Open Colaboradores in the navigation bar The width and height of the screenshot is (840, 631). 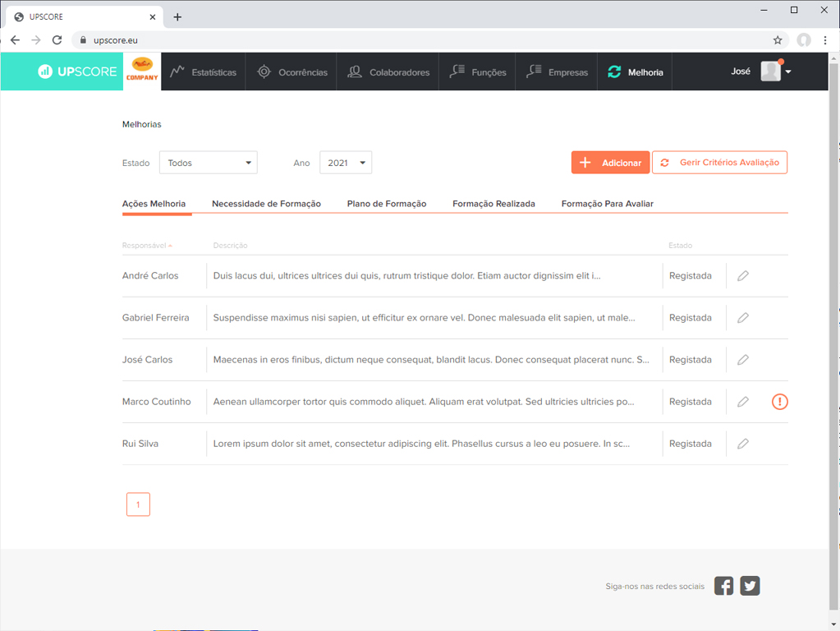point(388,71)
